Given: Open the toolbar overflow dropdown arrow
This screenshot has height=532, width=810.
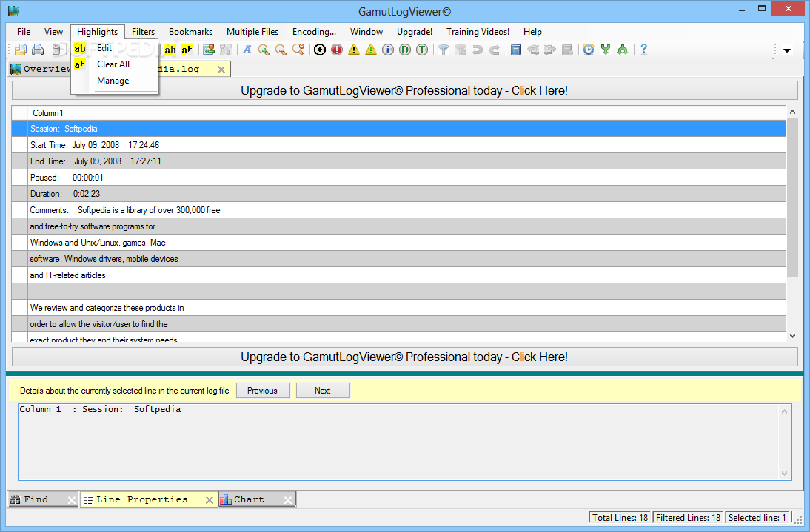Looking at the screenshot, I should pos(787,50).
